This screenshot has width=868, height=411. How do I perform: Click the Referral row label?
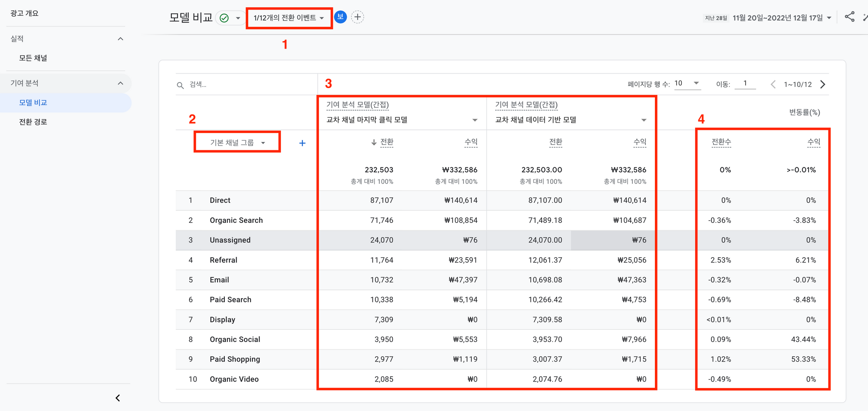(x=224, y=260)
